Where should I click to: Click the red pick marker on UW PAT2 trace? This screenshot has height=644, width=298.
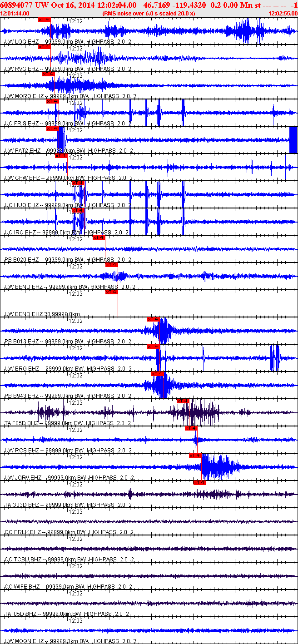pos(53,129)
